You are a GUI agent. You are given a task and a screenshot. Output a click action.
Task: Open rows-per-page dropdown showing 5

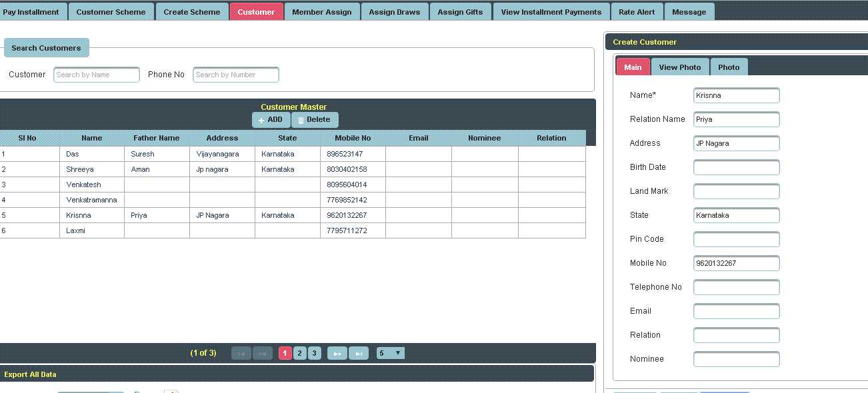[x=390, y=353]
